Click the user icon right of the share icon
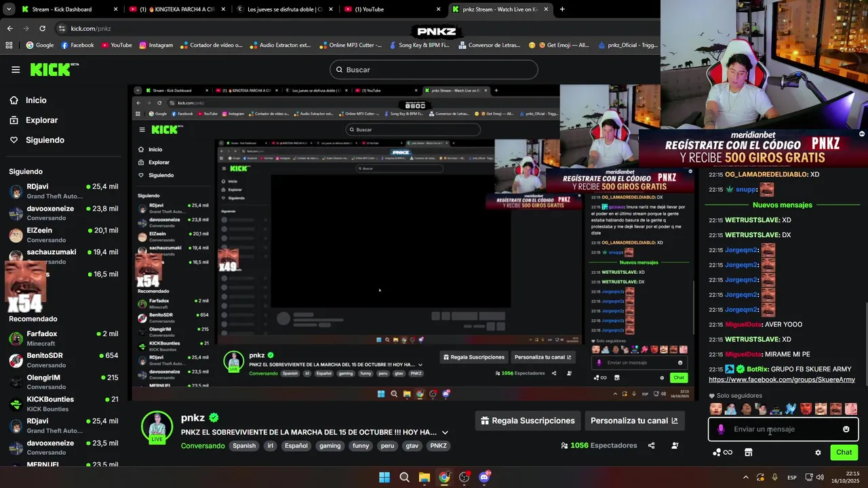Viewport: 868px width, 488px height. tap(675, 445)
